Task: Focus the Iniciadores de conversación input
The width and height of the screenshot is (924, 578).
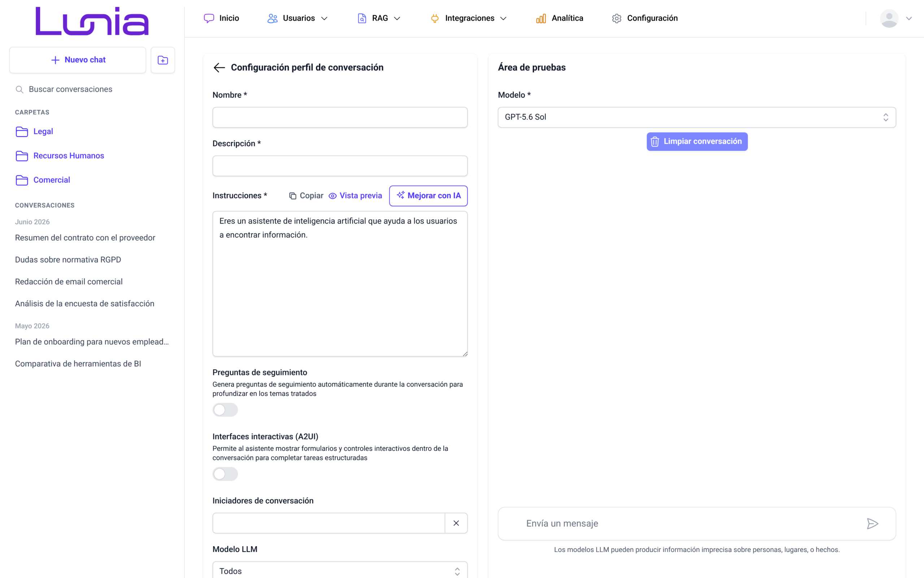Action: (x=329, y=523)
